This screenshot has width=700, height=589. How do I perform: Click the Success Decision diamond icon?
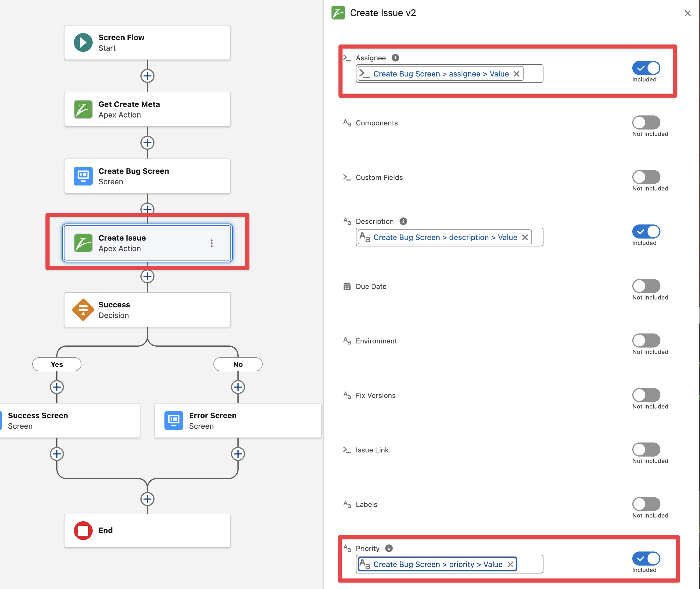(x=83, y=310)
